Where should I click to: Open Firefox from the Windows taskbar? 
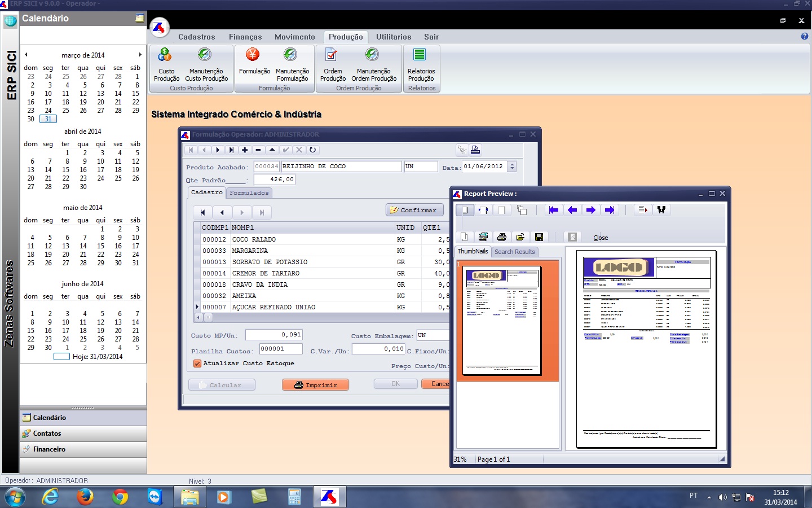click(x=85, y=497)
